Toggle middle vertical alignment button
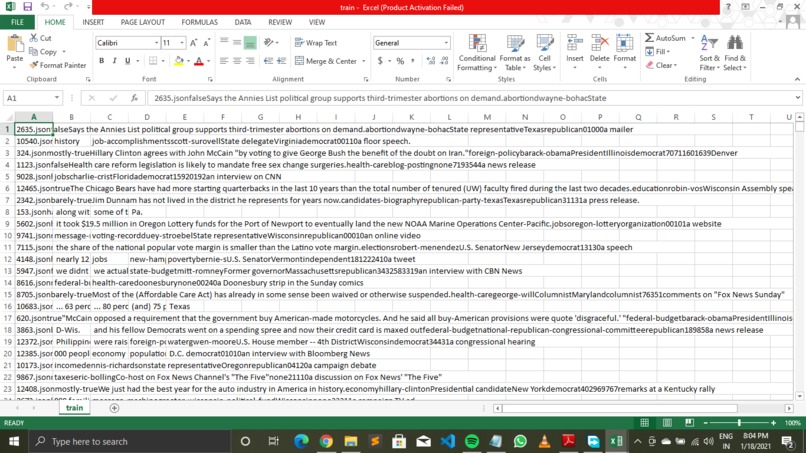 (237, 43)
